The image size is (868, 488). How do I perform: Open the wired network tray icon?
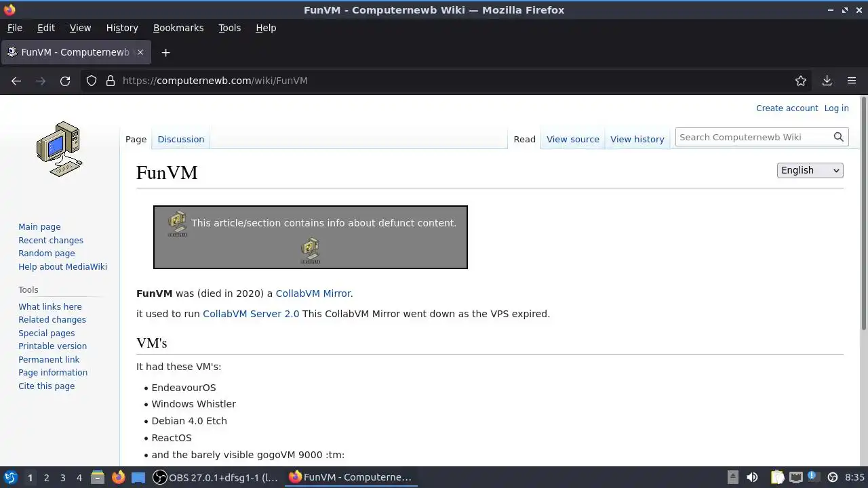796,477
